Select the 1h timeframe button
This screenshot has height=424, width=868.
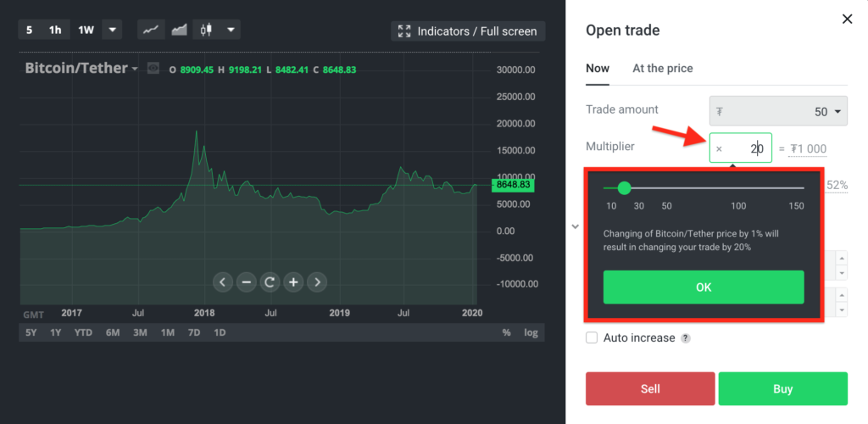[55, 30]
